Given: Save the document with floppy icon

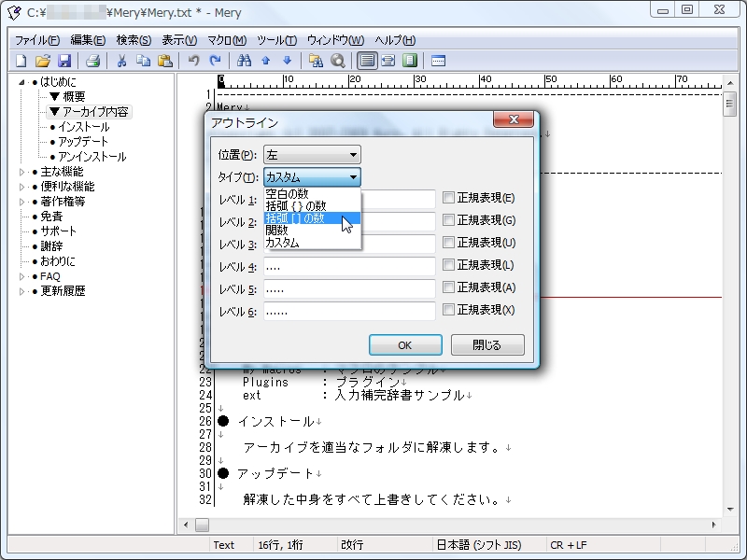Looking at the screenshot, I should point(64,61).
